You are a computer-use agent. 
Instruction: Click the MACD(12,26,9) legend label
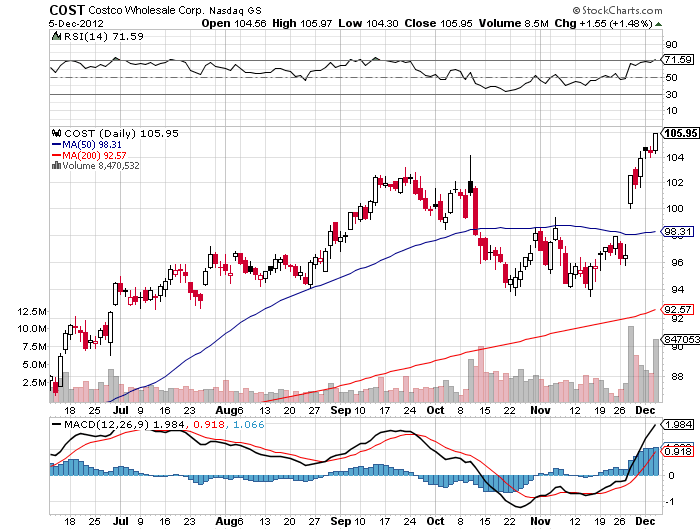106,424
